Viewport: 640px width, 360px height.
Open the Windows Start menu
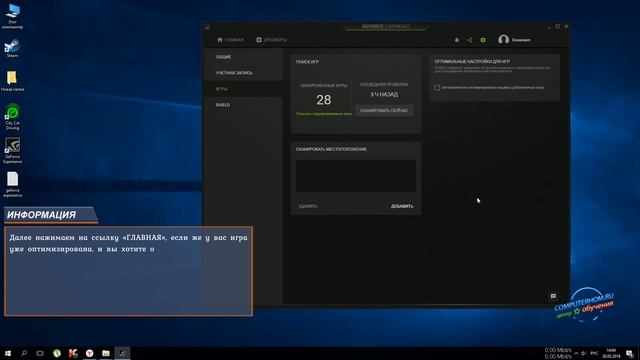8,353
